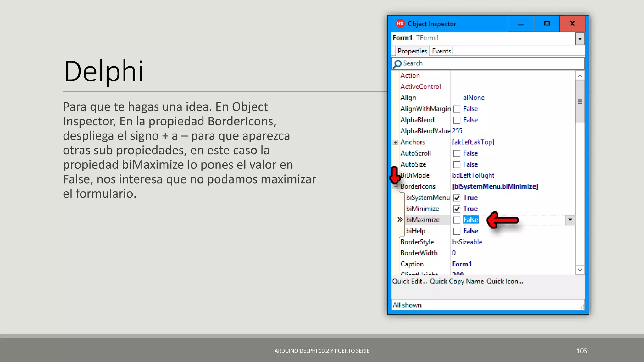Image resolution: width=644 pixels, height=362 pixels.
Task: Click the scrollbar down arrow
Action: coord(580,270)
